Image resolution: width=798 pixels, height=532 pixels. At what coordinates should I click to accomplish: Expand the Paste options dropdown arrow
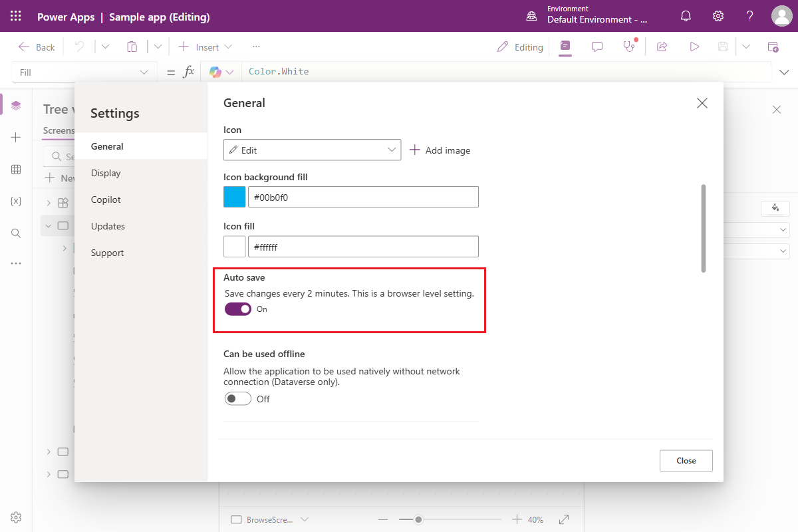point(158,47)
